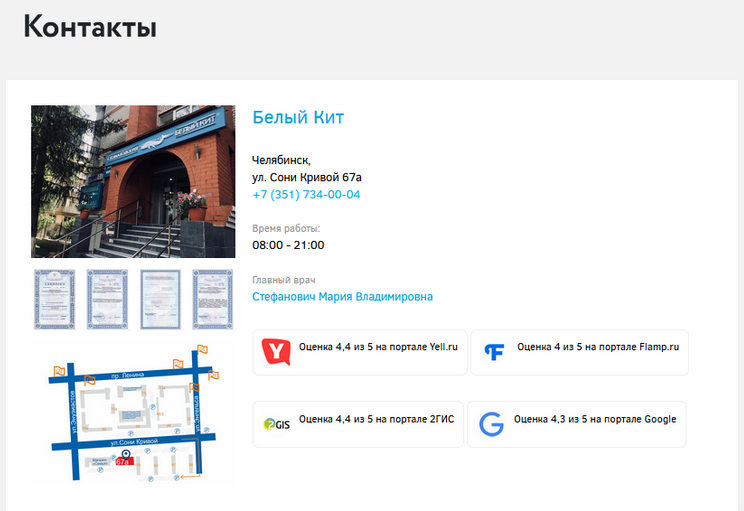
Task: Open the Flamp.ru rating 4 card
Action: [x=579, y=352]
